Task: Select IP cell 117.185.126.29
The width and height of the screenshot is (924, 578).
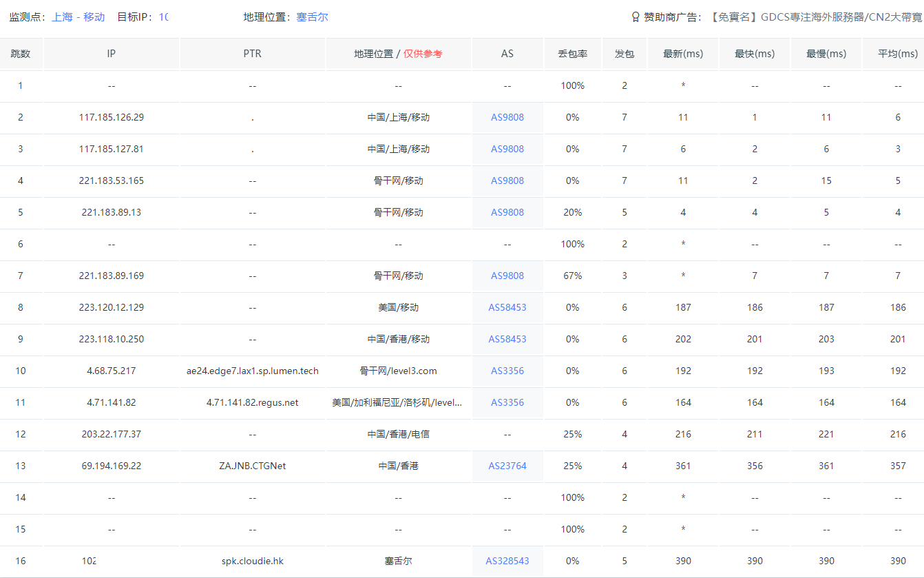Action: pos(112,117)
